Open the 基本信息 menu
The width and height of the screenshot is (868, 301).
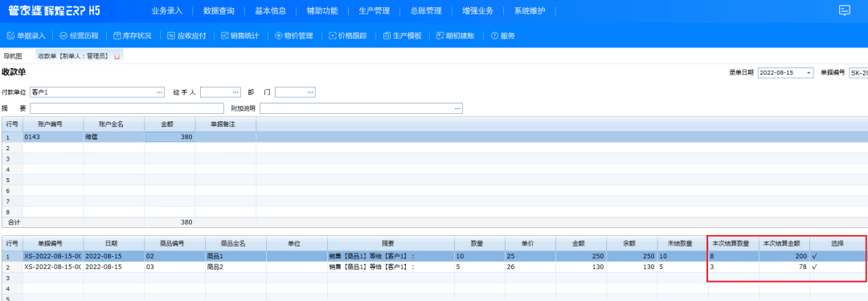[271, 10]
